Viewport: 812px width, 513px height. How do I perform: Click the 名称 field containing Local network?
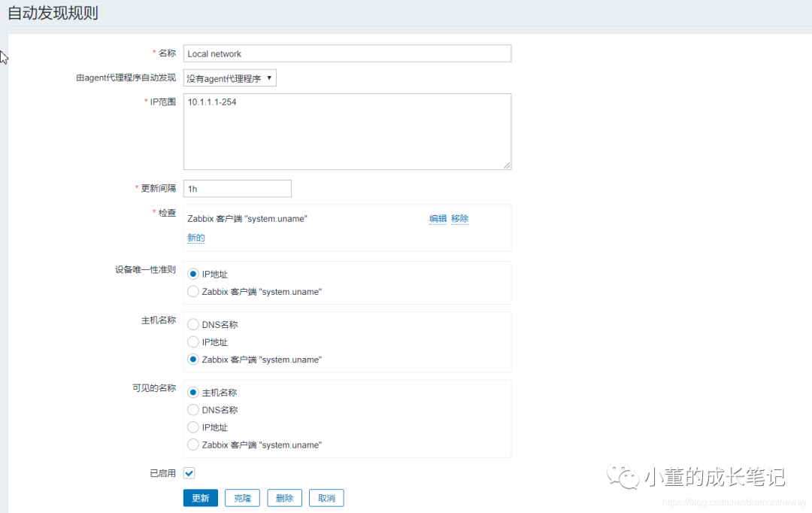pyautogui.click(x=347, y=53)
